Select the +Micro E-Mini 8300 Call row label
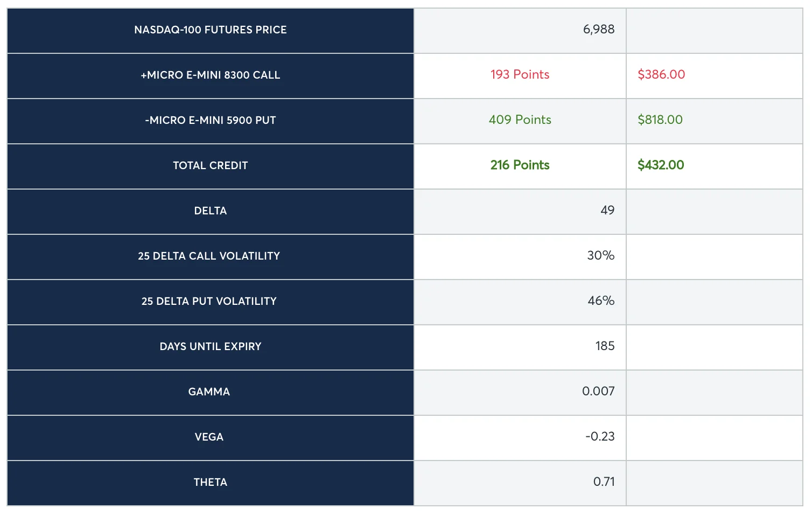 (x=211, y=75)
